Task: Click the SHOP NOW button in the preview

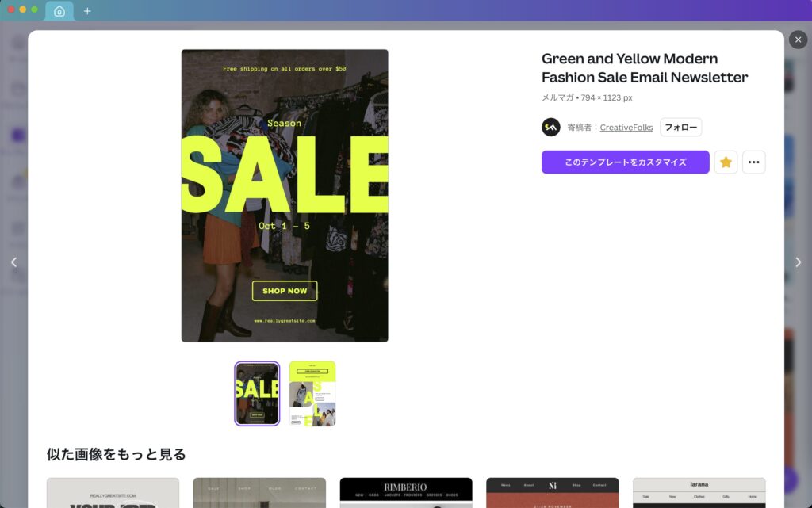Action: (x=285, y=291)
